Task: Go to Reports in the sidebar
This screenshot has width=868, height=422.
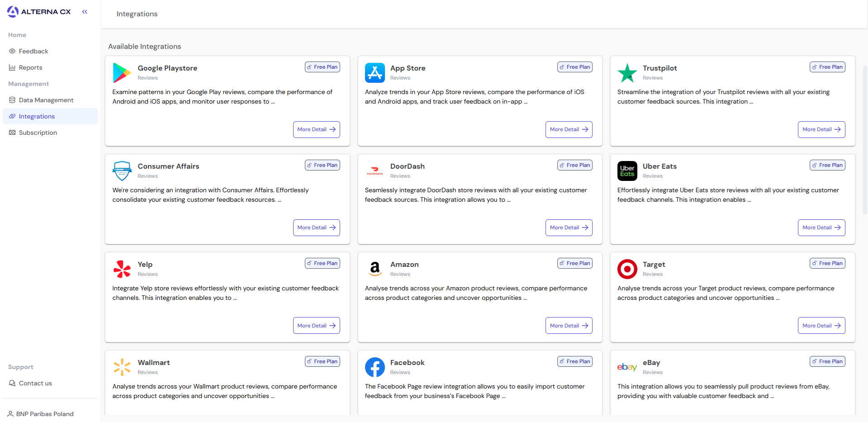Action: (x=31, y=67)
